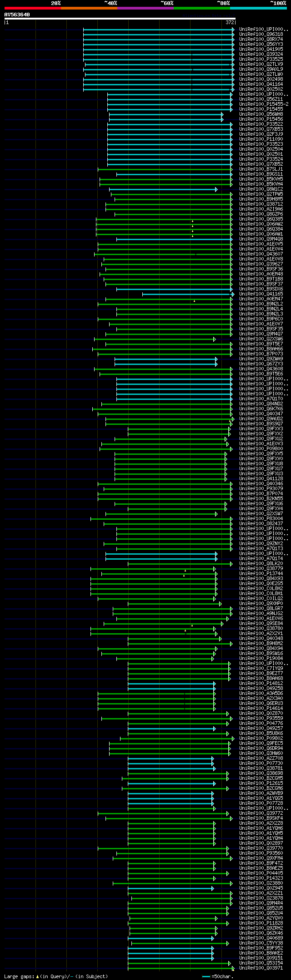Select hit label UniRef100_P19084
The image size is (291, 980).
(261, 658)
